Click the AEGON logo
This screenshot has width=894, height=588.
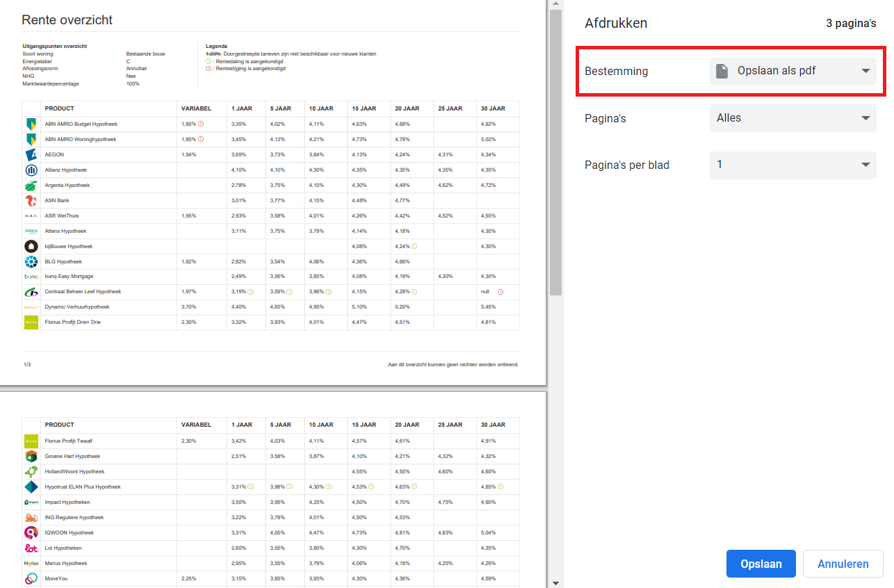coord(31,154)
